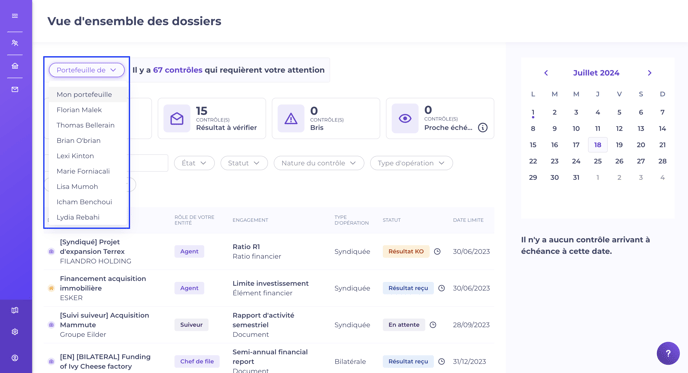The height and width of the screenshot is (373, 688).
Task: Go to the next month in calendar
Action: point(649,73)
